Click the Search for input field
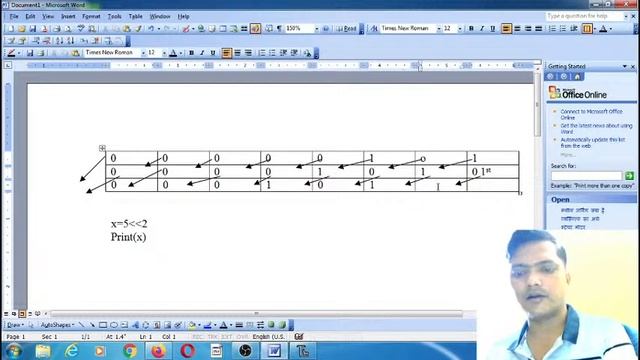The height and width of the screenshot is (360, 640). coord(587,176)
